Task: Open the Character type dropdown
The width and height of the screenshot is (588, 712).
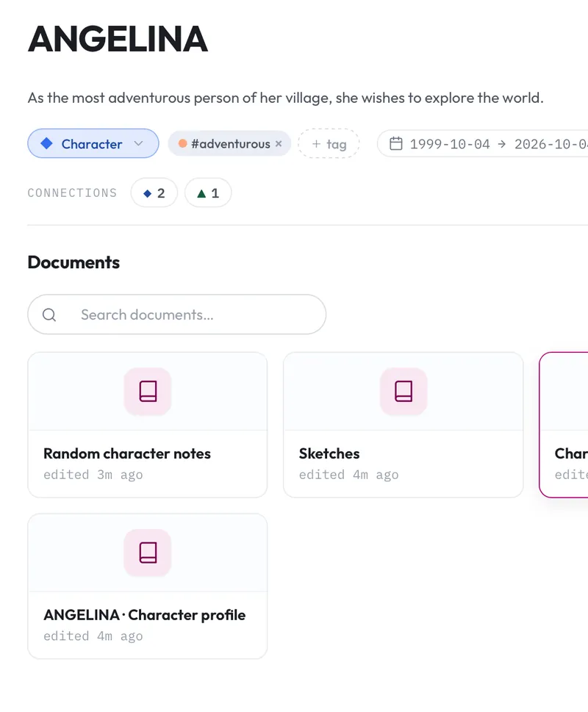Action: coord(93,143)
